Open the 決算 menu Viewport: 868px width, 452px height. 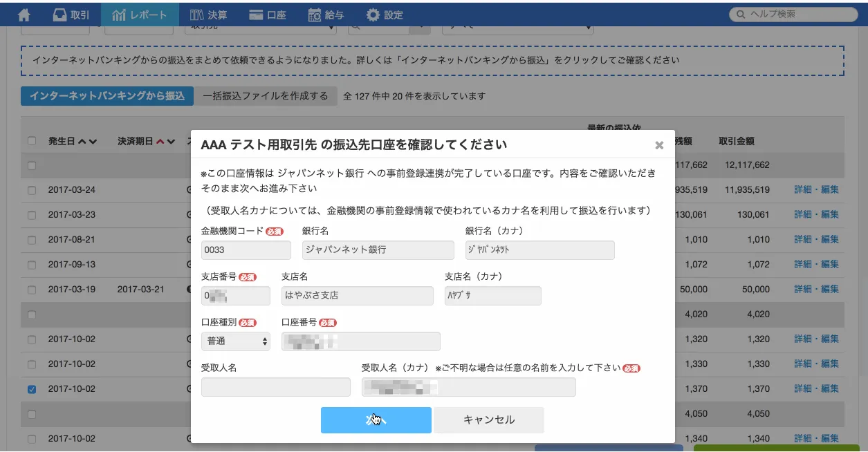209,14
